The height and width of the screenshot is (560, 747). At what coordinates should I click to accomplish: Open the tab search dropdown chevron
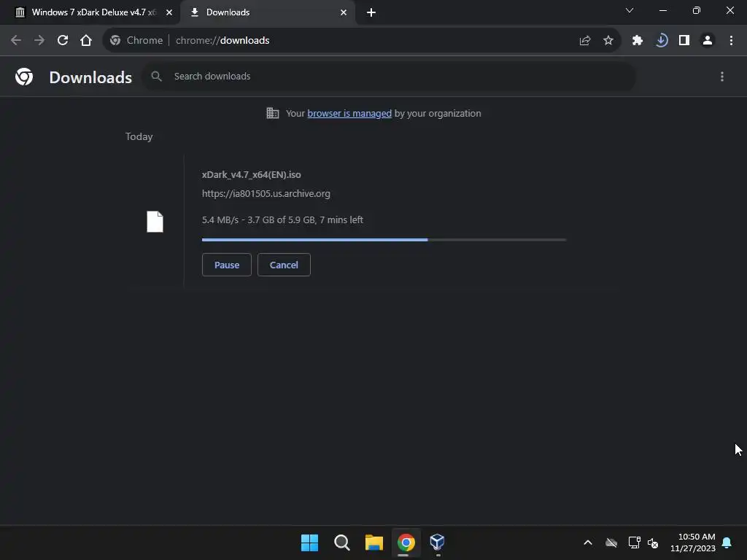[630, 10]
